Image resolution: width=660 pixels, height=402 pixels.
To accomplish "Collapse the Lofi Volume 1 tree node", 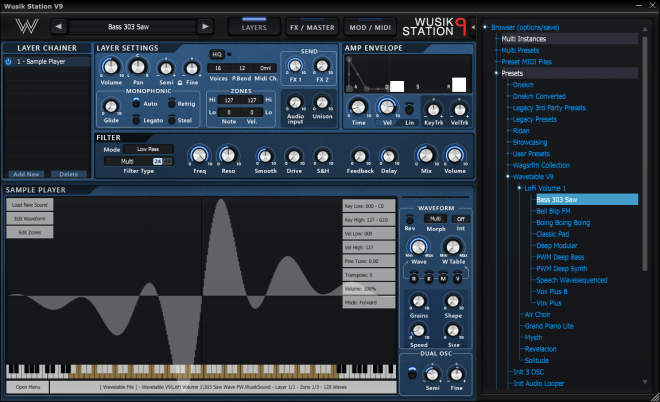I will point(519,188).
